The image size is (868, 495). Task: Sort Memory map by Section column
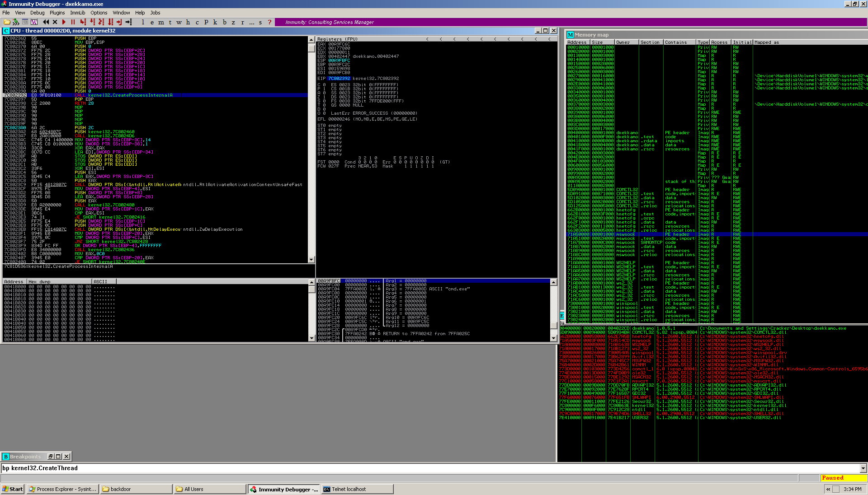point(651,42)
